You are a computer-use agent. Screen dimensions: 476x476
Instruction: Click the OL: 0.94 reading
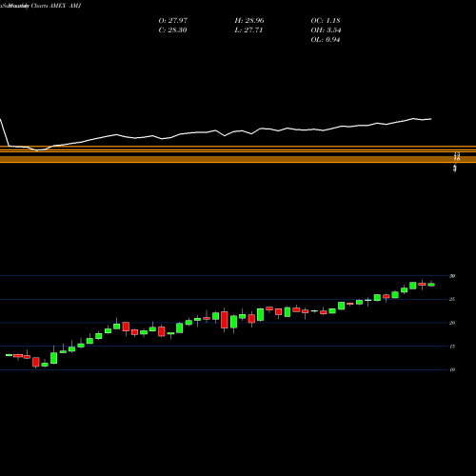[326, 40]
